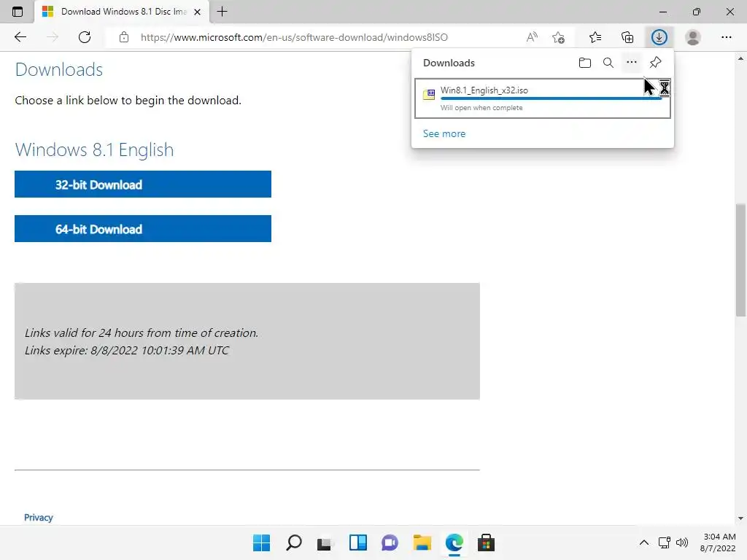Open downloads folder from Downloads panel
Viewport: 747px width, 560px height.
[x=585, y=63]
